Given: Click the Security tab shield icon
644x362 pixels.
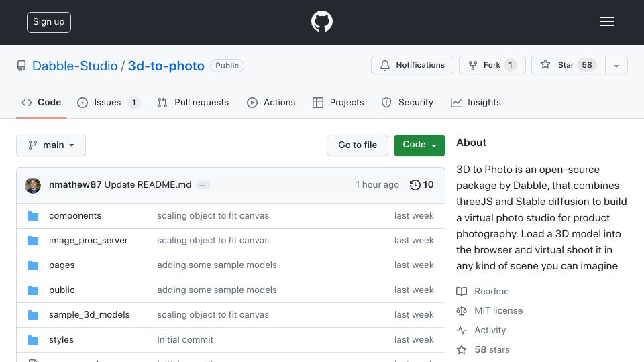Looking at the screenshot, I should click(x=386, y=103).
